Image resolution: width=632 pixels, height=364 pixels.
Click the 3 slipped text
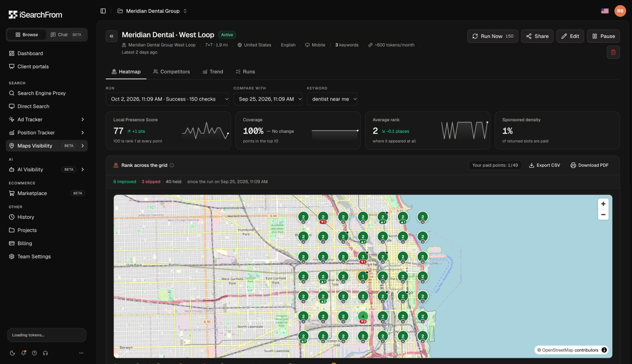(151, 182)
